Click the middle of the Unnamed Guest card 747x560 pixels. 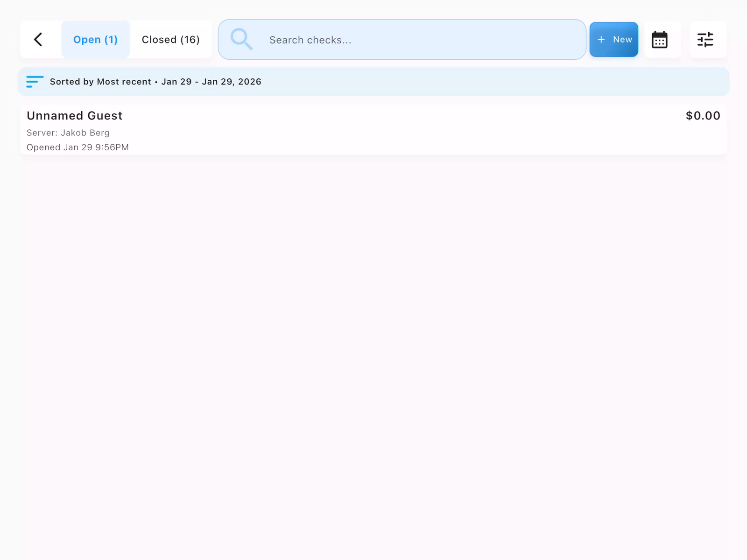click(x=373, y=130)
